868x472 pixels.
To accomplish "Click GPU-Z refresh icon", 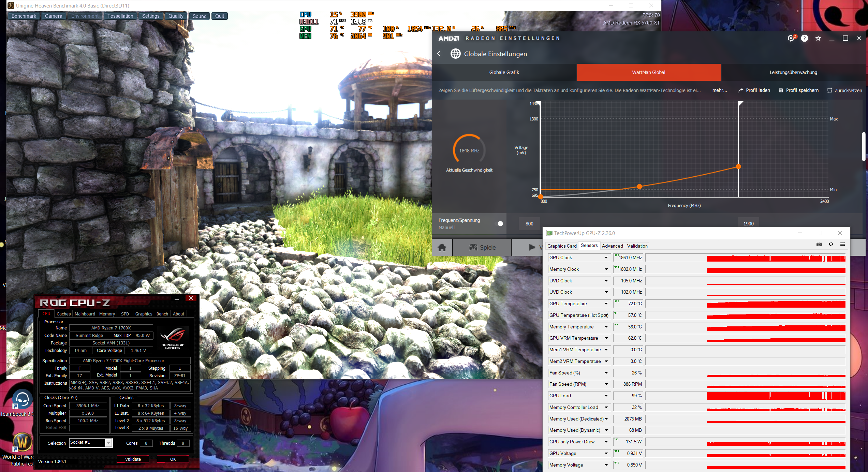I will click(x=831, y=244).
